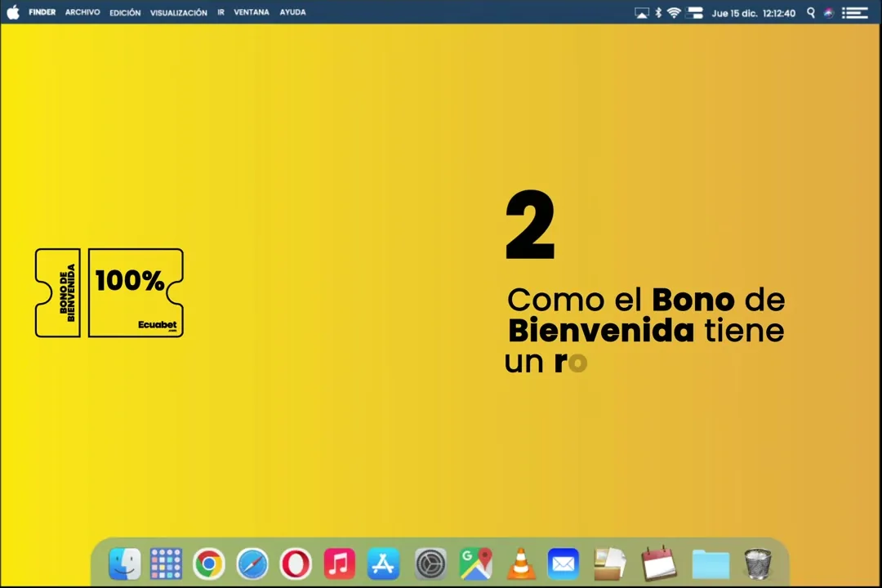Open the Opera browser dock icon
Viewport: 882px width, 588px height.
pyautogui.click(x=296, y=563)
